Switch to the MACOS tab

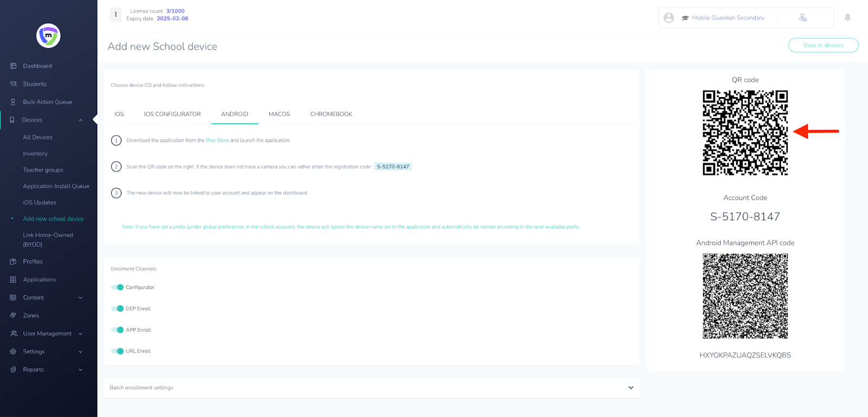click(279, 114)
